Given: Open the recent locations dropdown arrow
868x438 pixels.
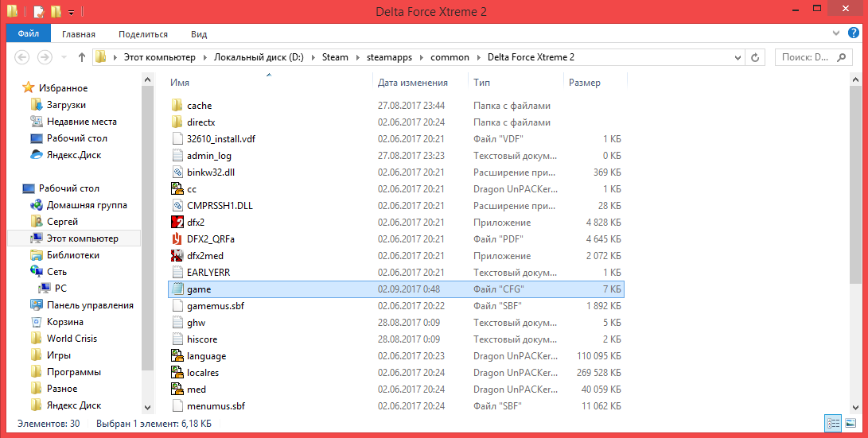Looking at the screenshot, I should click(x=64, y=57).
